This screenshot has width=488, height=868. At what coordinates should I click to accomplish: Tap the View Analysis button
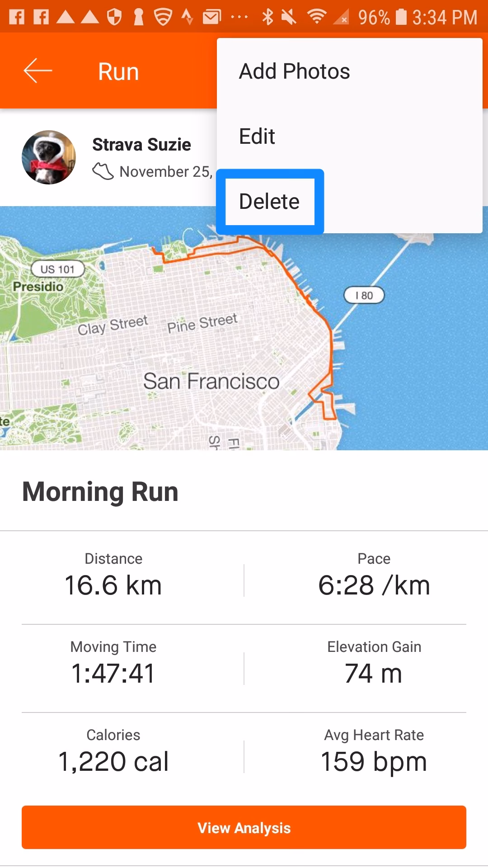pyautogui.click(x=244, y=827)
